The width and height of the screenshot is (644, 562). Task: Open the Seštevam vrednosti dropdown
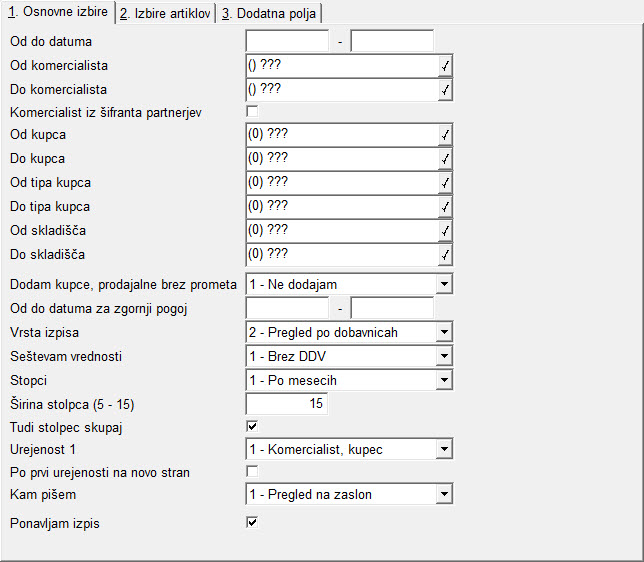(x=444, y=356)
